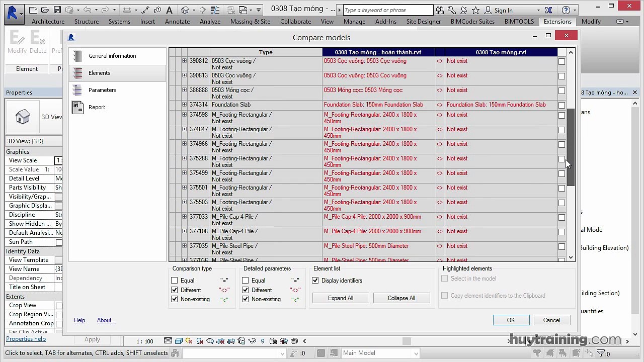Click OK in Compare models dialog
The height and width of the screenshot is (362, 644).
click(511, 320)
